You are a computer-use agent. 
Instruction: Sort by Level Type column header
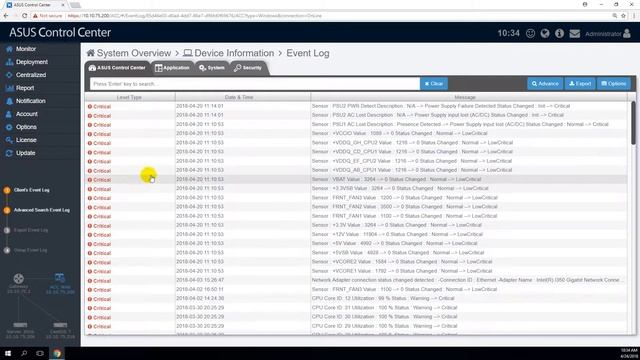(130, 98)
